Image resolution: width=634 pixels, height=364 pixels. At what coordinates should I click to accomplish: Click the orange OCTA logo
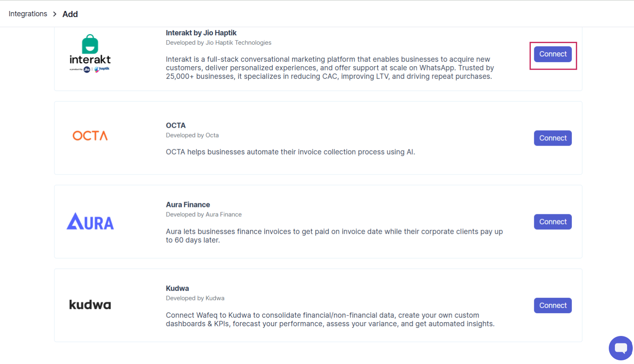click(90, 136)
